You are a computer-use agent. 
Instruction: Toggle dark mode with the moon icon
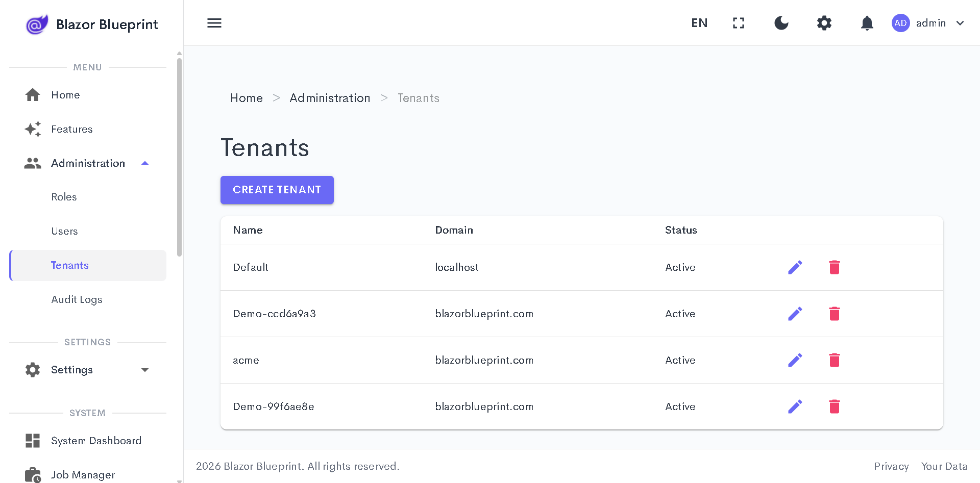[781, 23]
